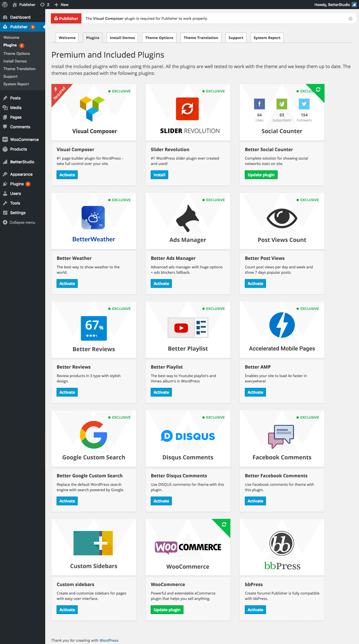Follow the WordPress link in the footer

point(108,640)
